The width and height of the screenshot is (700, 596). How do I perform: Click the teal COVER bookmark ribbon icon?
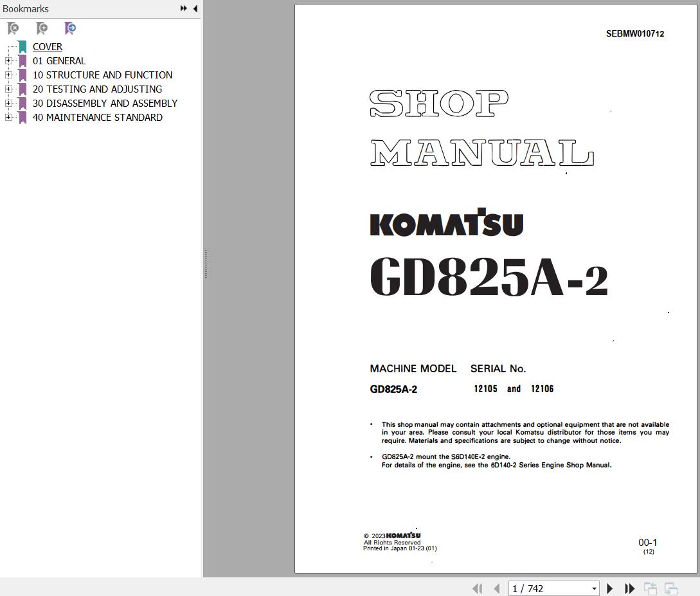pyautogui.click(x=22, y=47)
